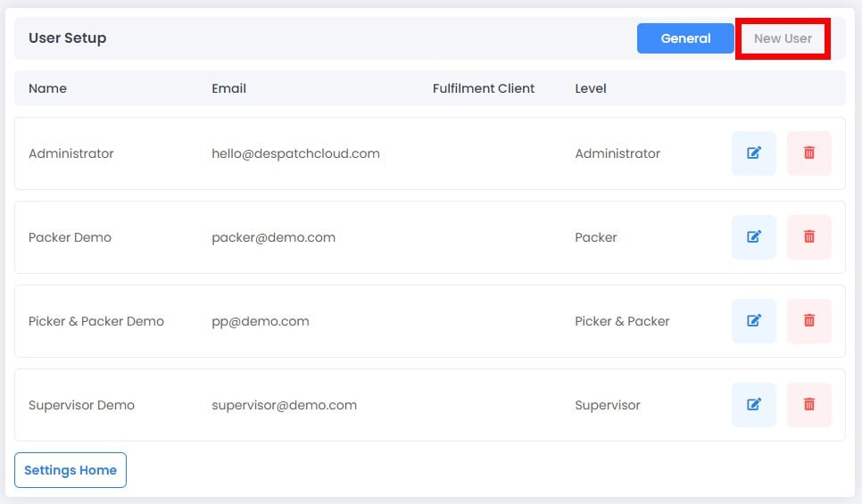The image size is (862, 504).
Task: Delete the Picker & Packer Demo user
Action: (x=808, y=321)
